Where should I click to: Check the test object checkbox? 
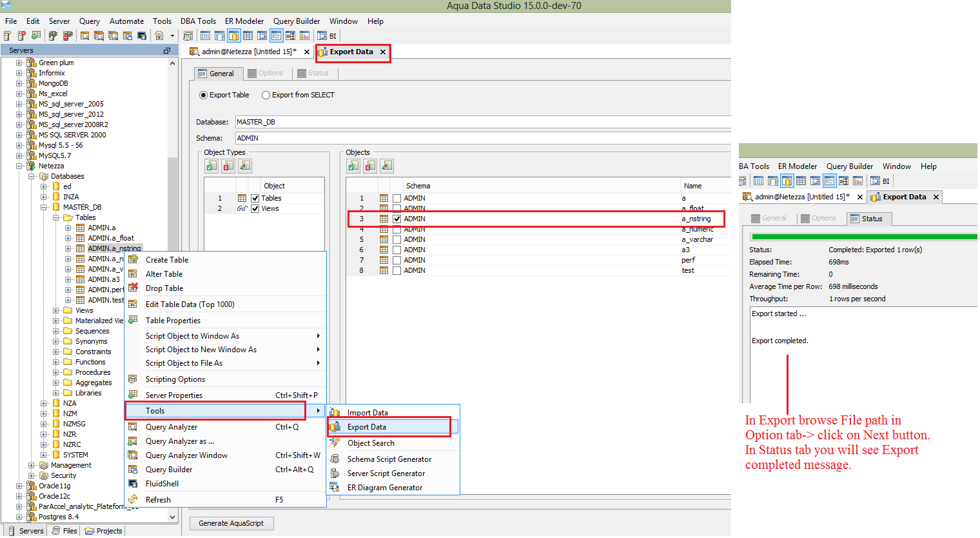(x=397, y=270)
